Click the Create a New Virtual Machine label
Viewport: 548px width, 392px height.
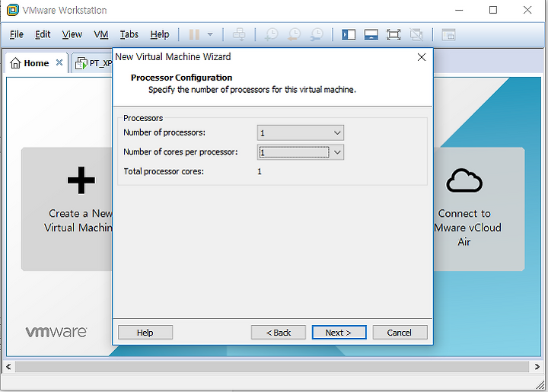click(x=78, y=221)
